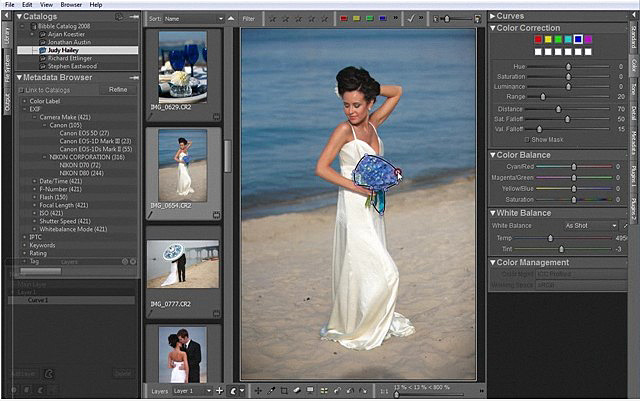This screenshot has height=401, width=640.
Task: Select the crop tool in bottom toolbar
Action: (x=285, y=390)
